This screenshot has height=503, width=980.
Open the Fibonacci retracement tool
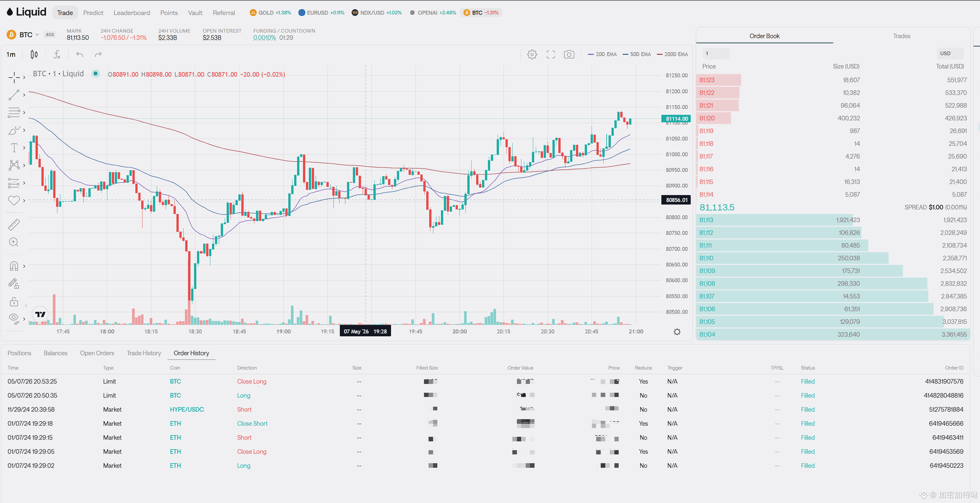pyautogui.click(x=14, y=113)
